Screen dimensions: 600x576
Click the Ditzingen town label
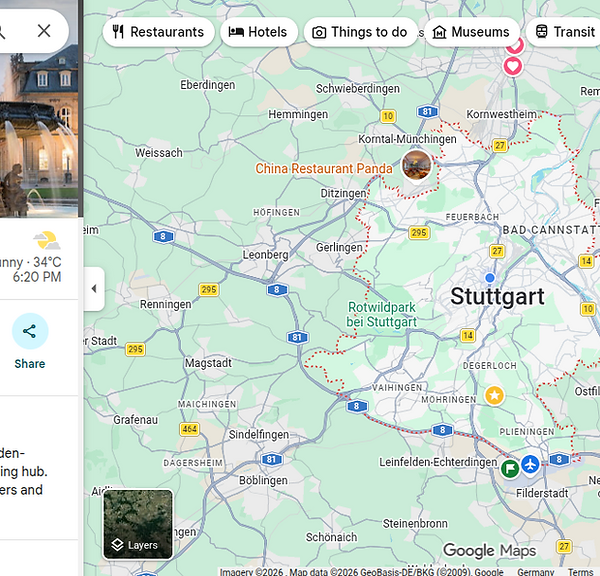pyautogui.click(x=343, y=193)
